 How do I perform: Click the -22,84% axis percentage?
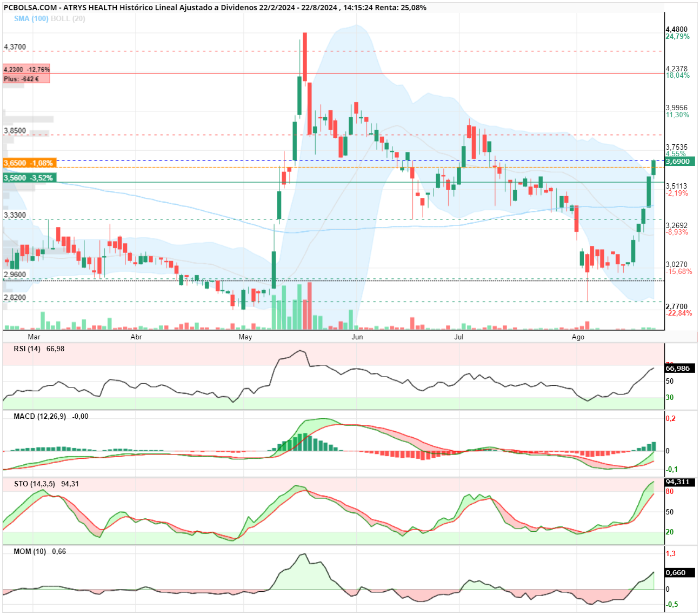[679, 313]
